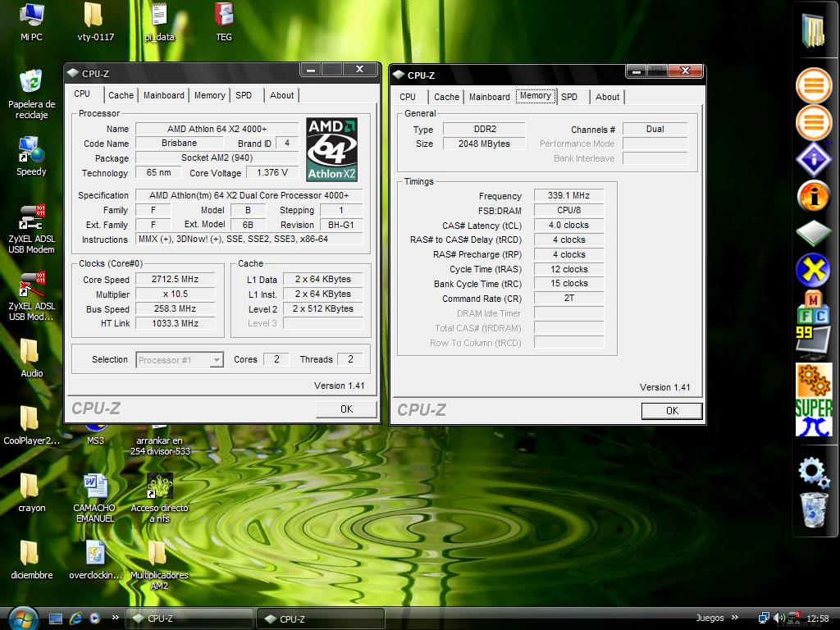Switch to CPU tab in the Memory timings CPU-Z window

point(408,97)
